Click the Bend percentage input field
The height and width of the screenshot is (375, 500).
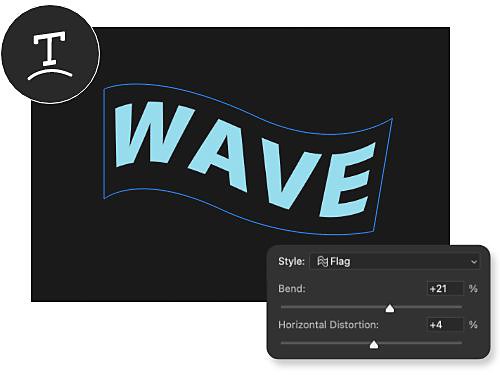tap(445, 288)
